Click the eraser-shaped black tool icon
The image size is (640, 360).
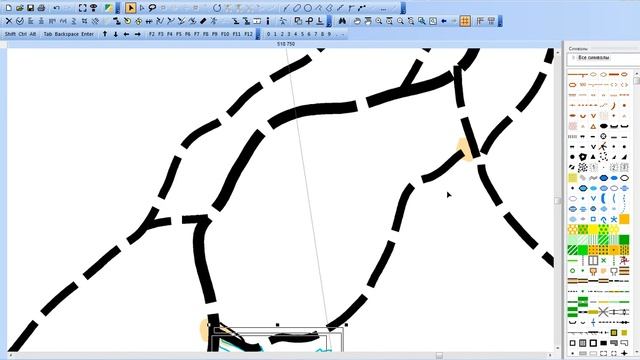pos(203,21)
